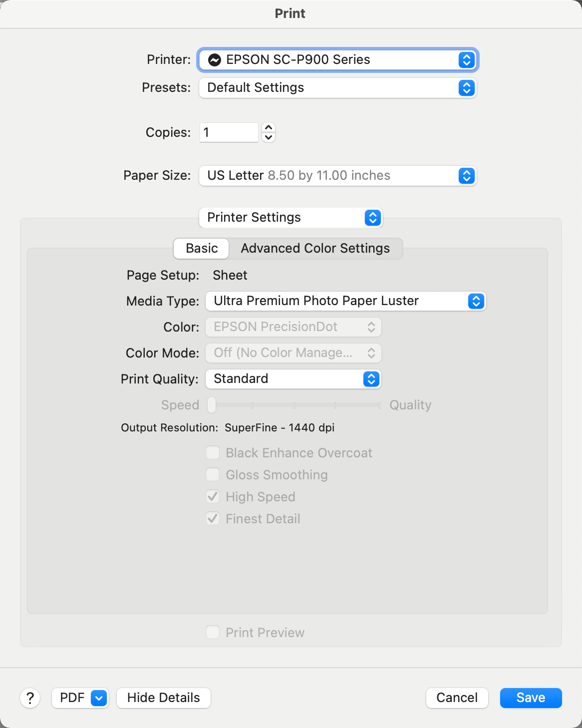Click the PDF dropdown arrow icon
The height and width of the screenshot is (728, 582).
(x=99, y=698)
